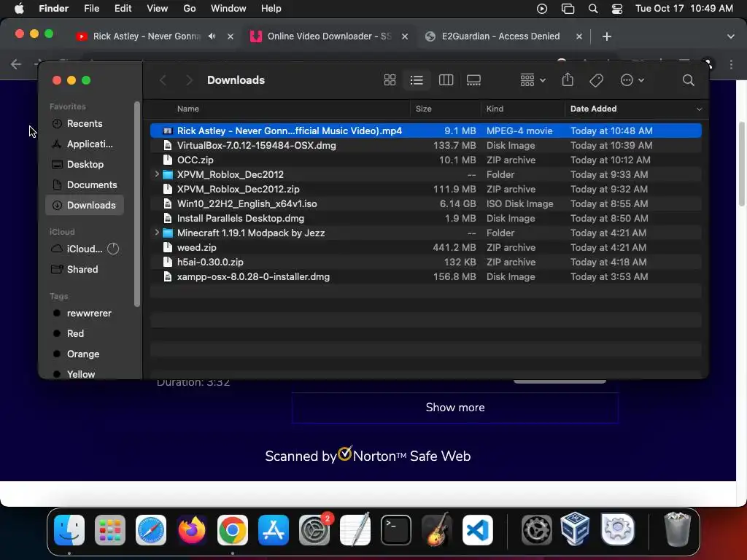The image size is (747, 560).
Task: Expand the XPVM_Roblox_Dec2012 folder
Action: tap(157, 174)
